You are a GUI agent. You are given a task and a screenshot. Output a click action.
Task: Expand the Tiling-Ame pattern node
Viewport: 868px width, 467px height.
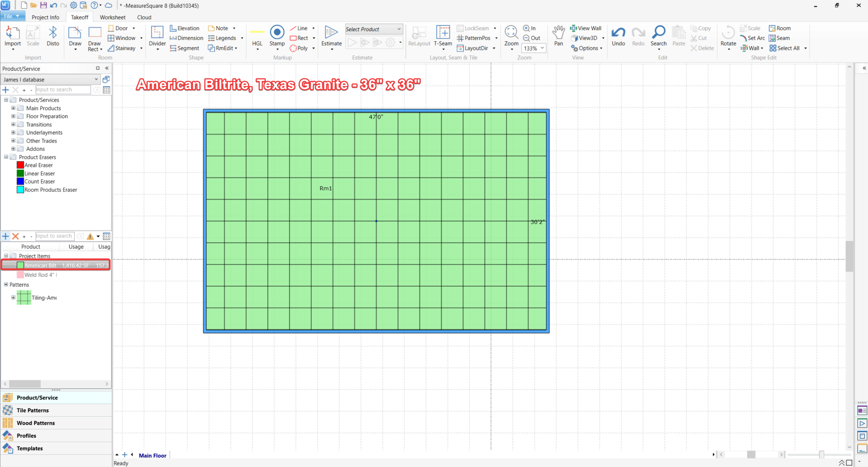13,298
